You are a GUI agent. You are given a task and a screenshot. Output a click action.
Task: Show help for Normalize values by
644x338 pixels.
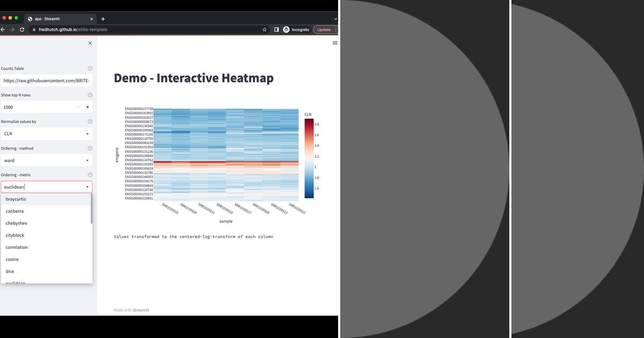90,122
